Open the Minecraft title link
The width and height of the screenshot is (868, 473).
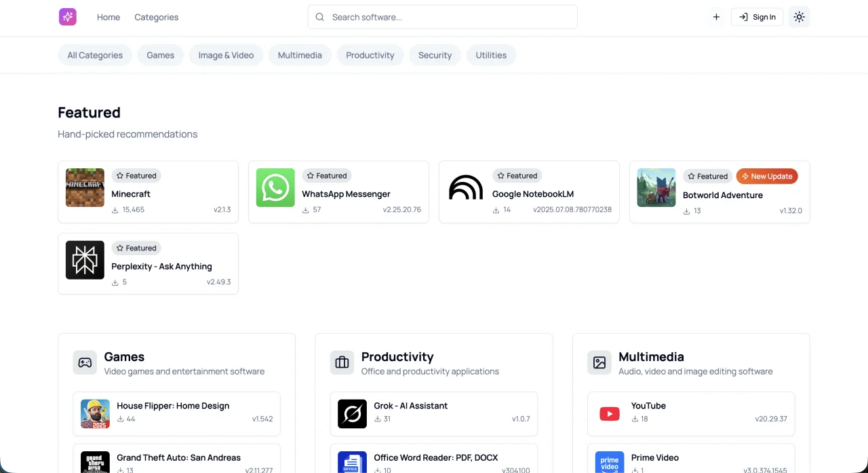(x=131, y=194)
